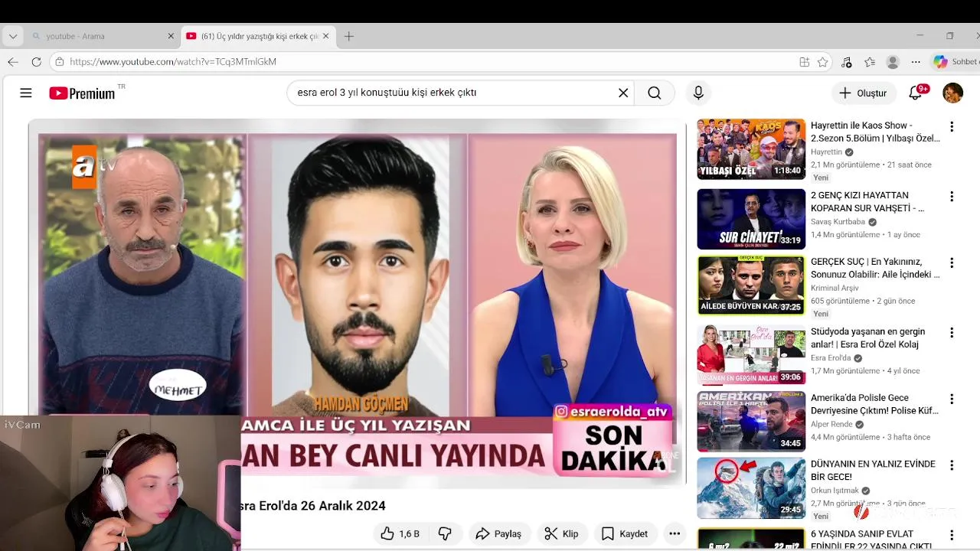Image resolution: width=980 pixels, height=551 pixels.
Task: Add page to favorites with star
Action: [823, 62]
